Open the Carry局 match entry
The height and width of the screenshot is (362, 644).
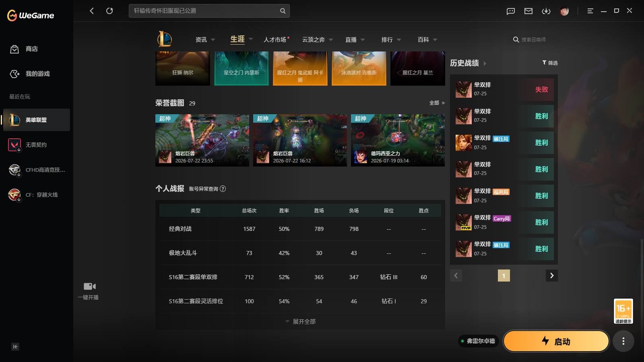tap(504, 222)
